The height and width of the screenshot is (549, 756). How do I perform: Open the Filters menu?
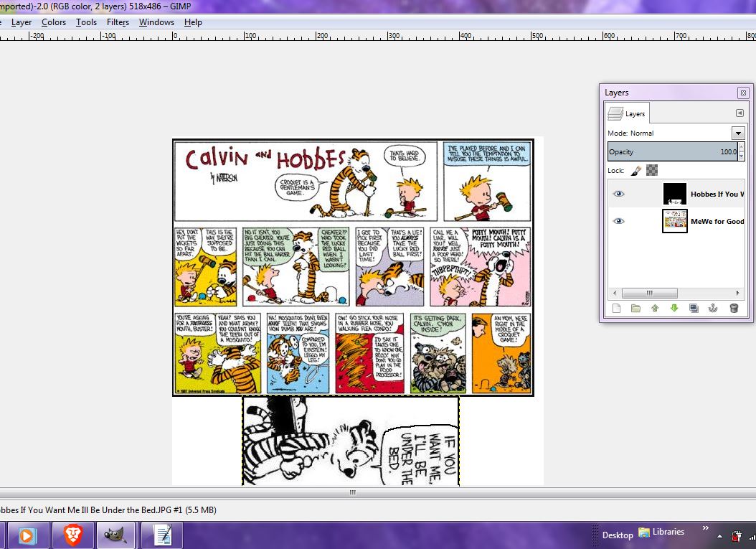(118, 22)
